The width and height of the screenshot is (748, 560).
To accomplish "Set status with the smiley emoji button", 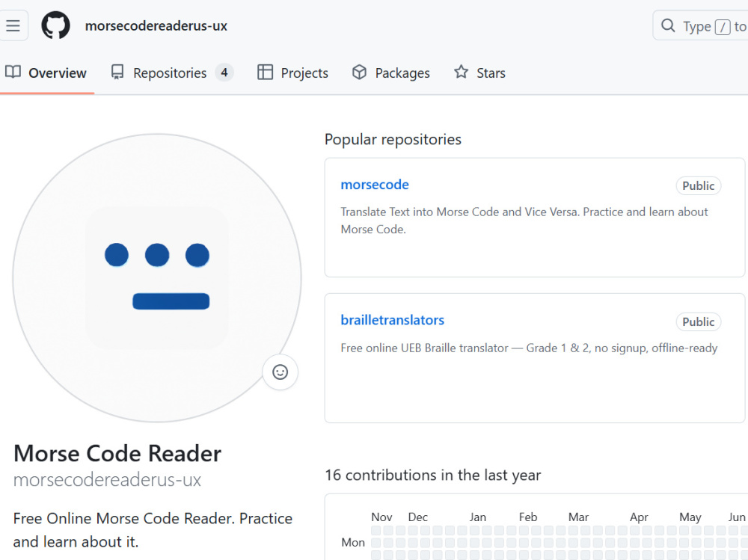I will point(280,372).
